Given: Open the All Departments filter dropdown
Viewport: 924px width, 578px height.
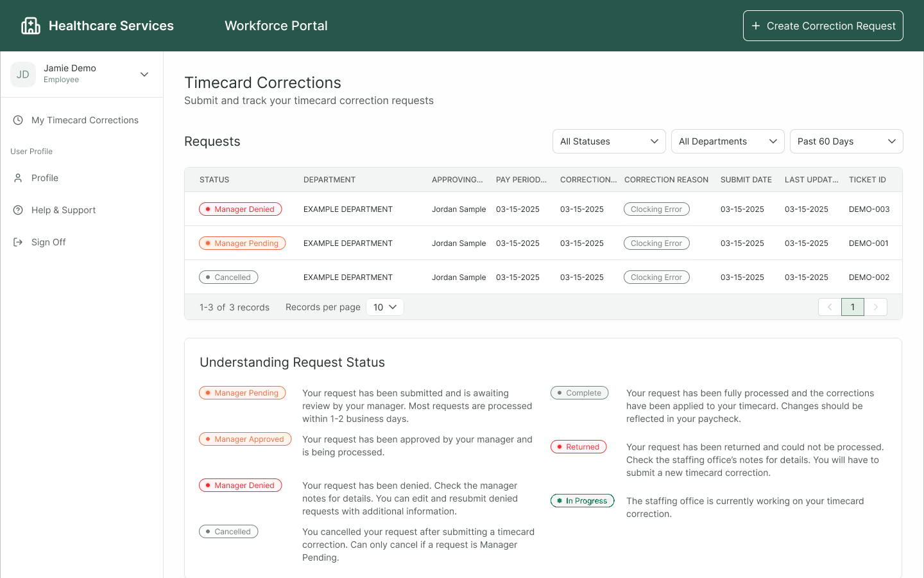Looking at the screenshot, I should [728, 141].
